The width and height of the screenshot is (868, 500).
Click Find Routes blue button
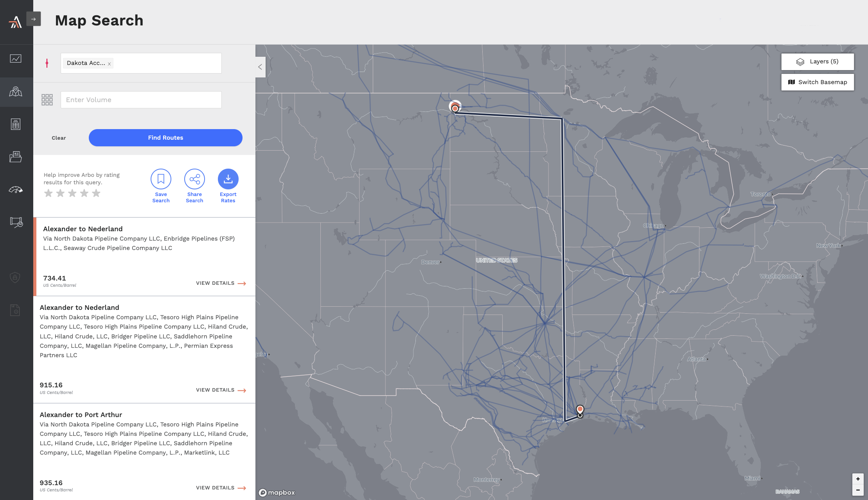pos(165,138)
